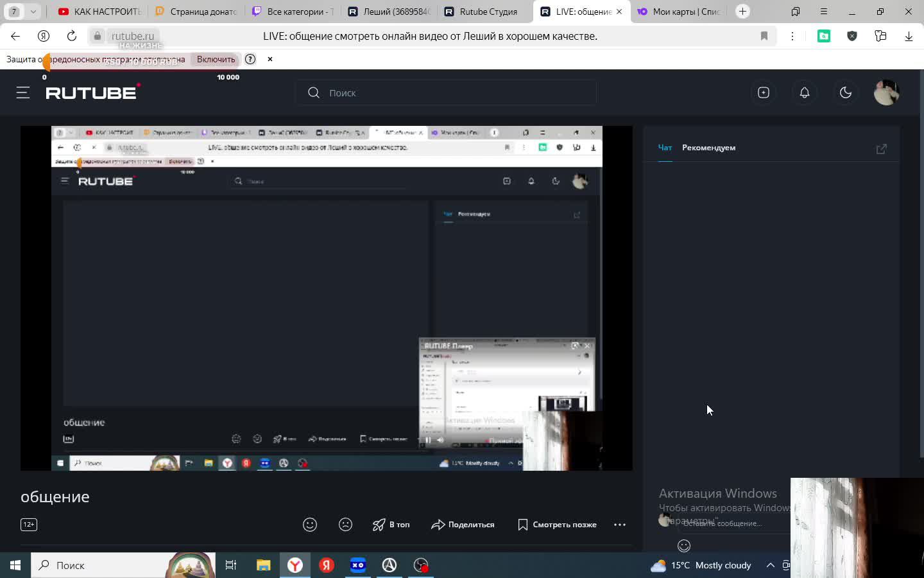This screenshot has width=924, height=578.
Task: Open the green folder extension icon
Action: coord(824,36)
